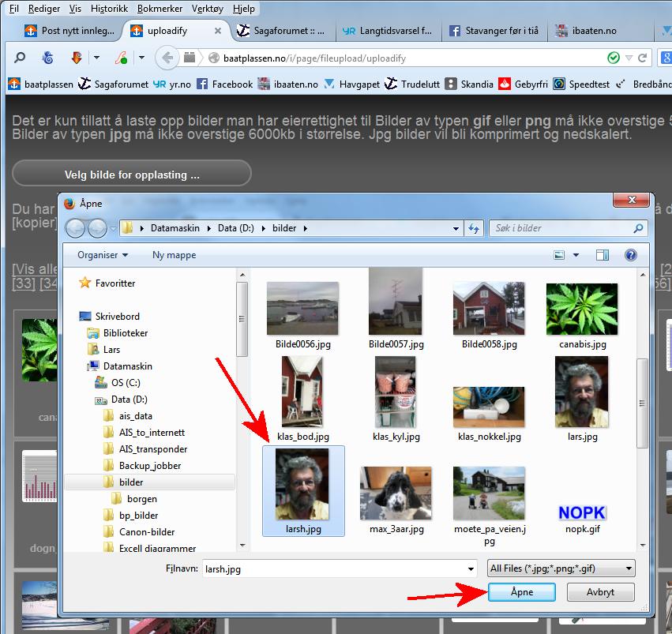
Task: Click the reload page icon
Action: [x=642, y=58]
